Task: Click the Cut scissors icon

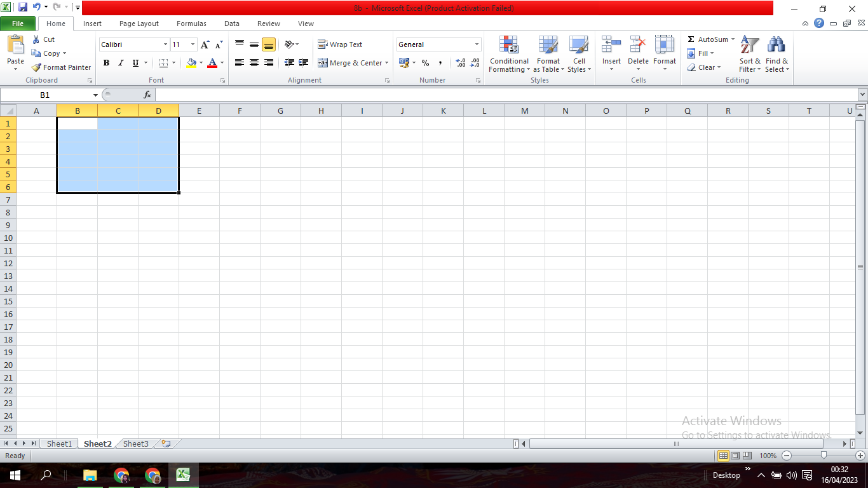Action: pos(36,39)
